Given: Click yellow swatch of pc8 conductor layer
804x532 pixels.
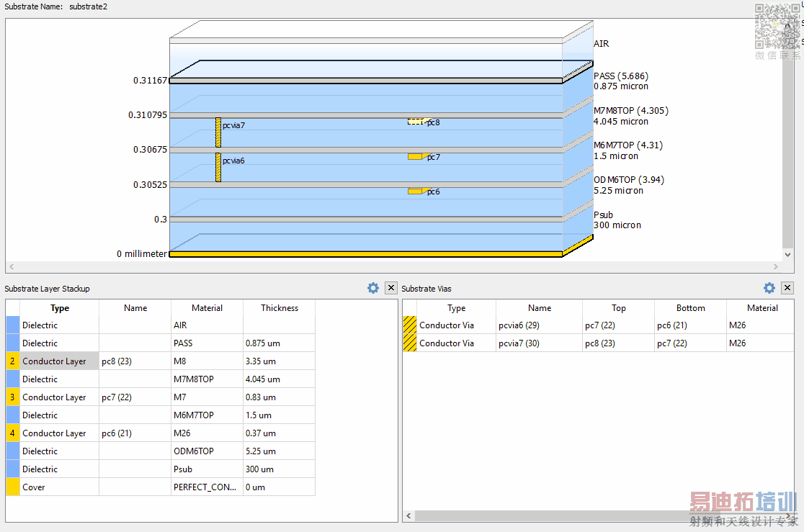Looking at the screenshot, I should (x=13, y=361).
